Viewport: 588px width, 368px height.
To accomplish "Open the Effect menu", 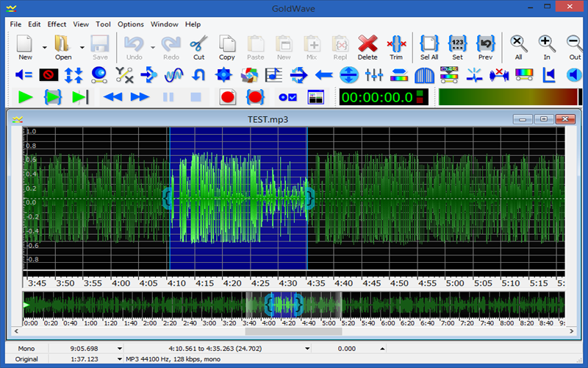I will [x=57, y=24].
